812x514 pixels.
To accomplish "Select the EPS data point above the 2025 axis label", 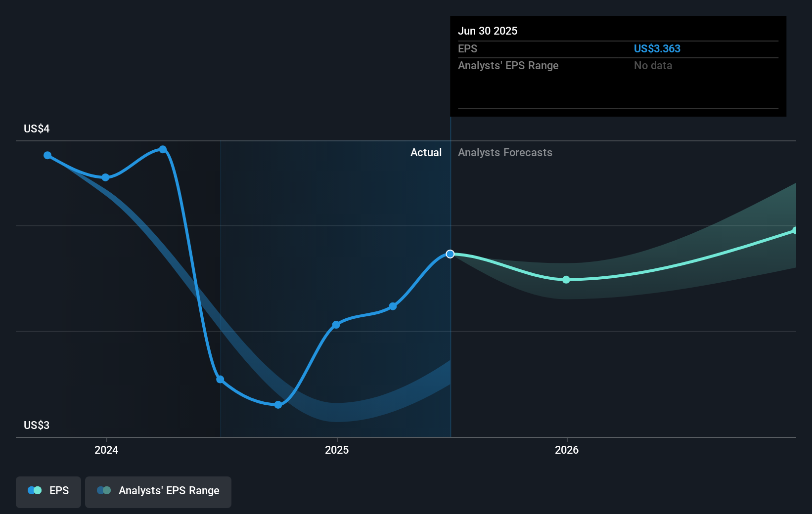I will click(x=336, y=325).
